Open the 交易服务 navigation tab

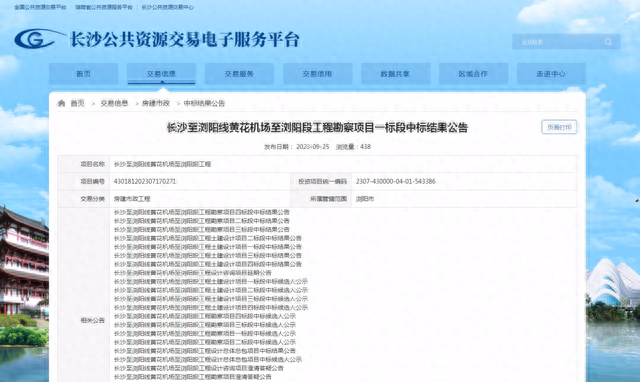[x=239, y=74]
